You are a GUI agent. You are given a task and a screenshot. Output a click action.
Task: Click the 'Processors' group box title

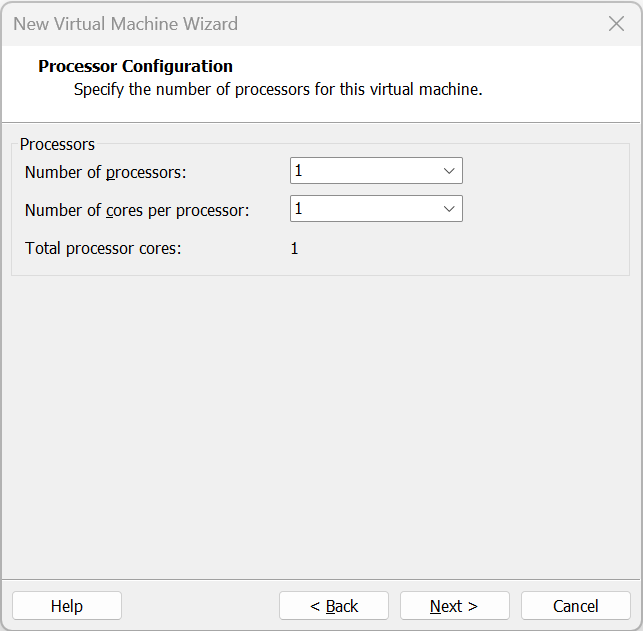(57, 144)
